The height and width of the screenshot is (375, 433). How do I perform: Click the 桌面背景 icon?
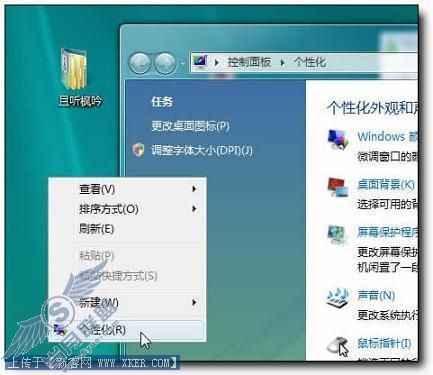pyautogui.click(x=338, y=187)
